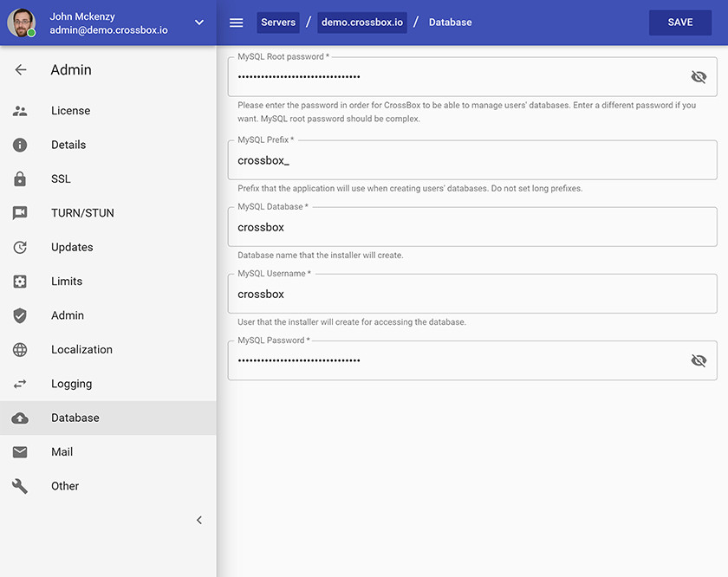Click the Other wrench icon
The width and height of the screenshot is (728, 577).
[20, 486]
